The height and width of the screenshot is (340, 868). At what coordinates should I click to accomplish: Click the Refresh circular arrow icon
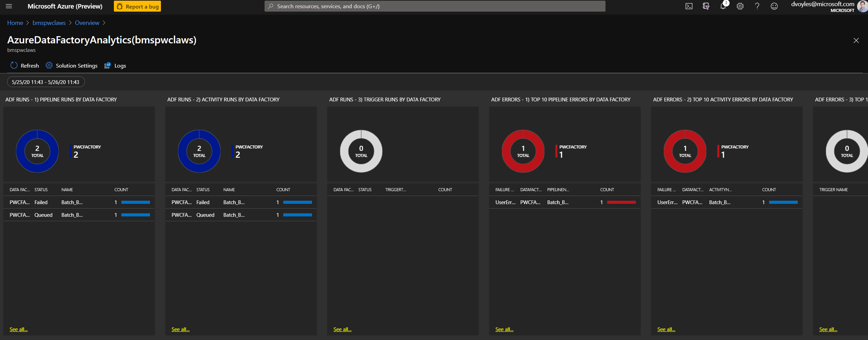[14, 65]
